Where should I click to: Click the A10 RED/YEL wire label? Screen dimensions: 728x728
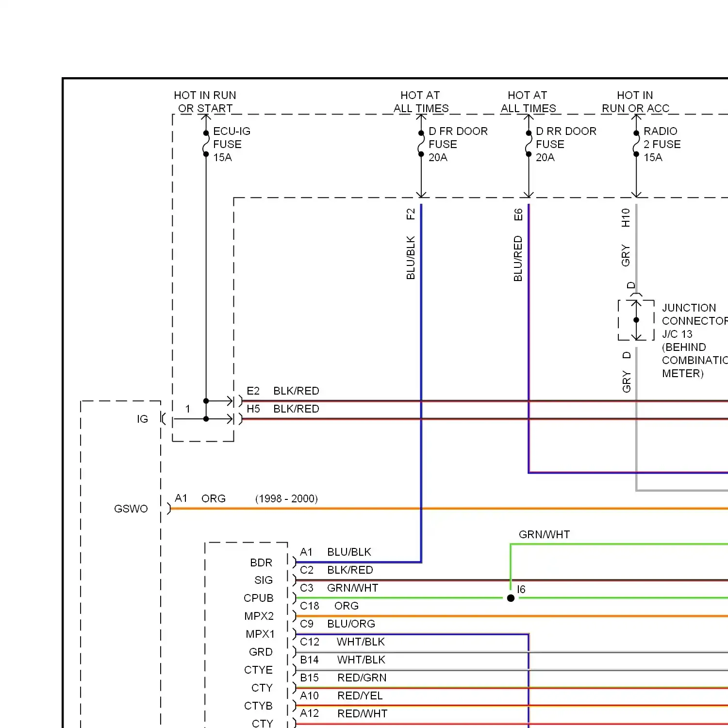(x=342, y=695)
